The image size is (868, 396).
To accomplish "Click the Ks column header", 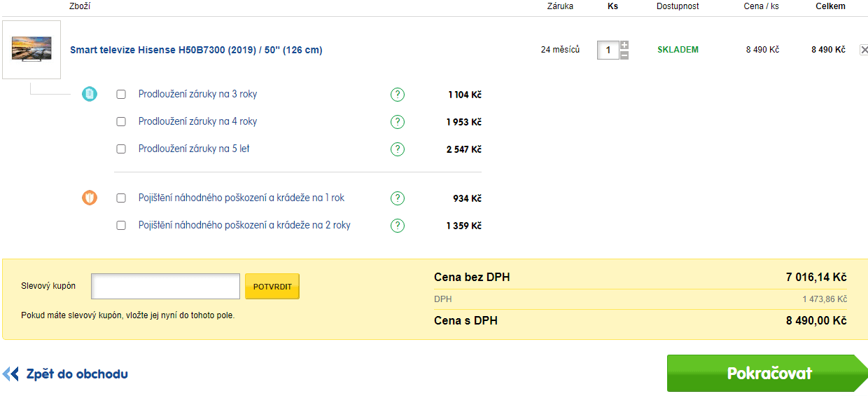I will (x=612, y=6).
